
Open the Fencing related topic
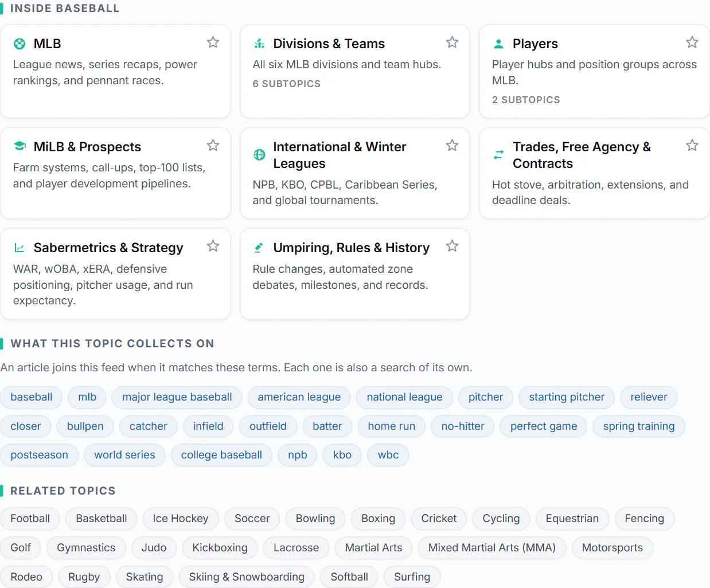pyautogui.click(x=645, y=519)
